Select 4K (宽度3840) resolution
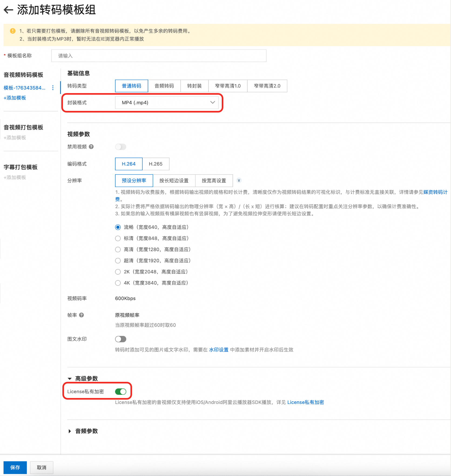Viewport: 451px width, 476px height. click(x=118, y=283)
